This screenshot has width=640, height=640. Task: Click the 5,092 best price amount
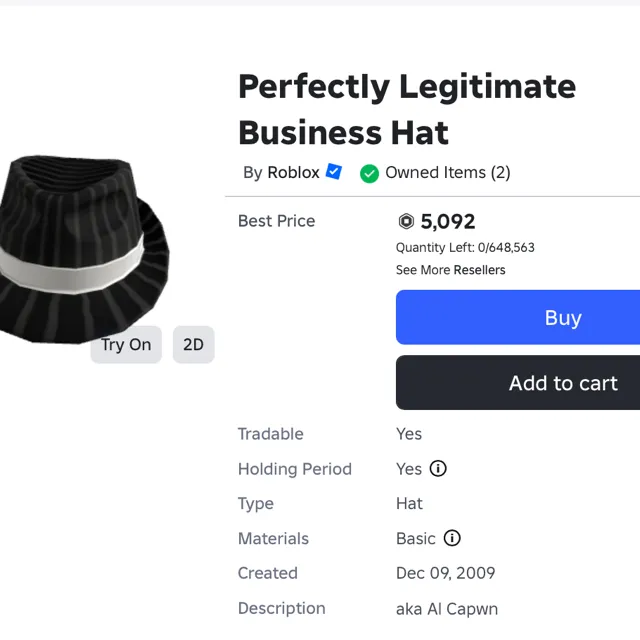pos(447,222)
